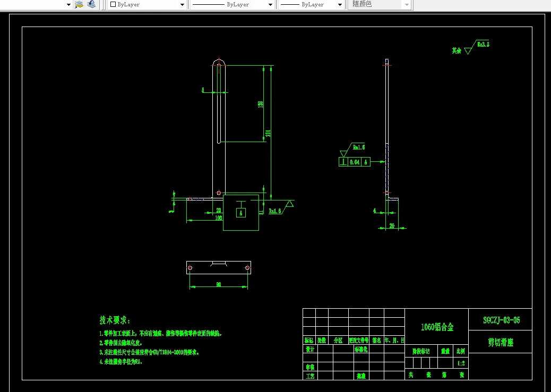Click the white ByLayer color swatch box
This screenshot has height=392, width=551.
[x=113, y=5]
